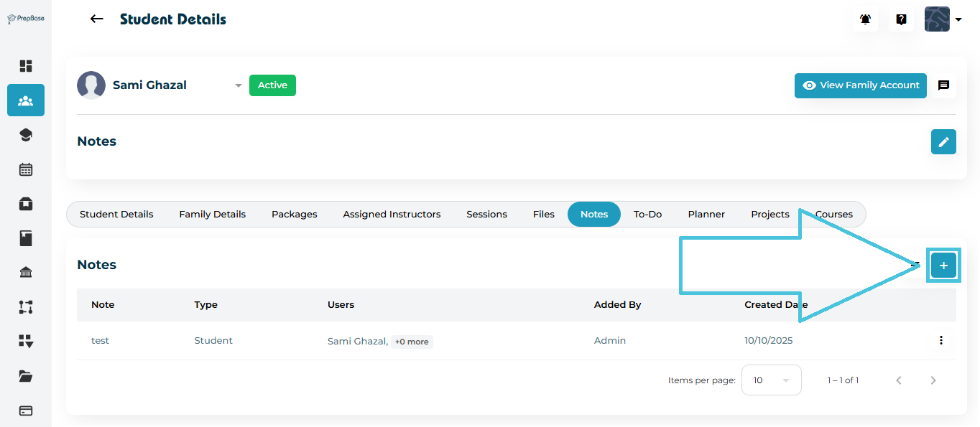This screenshot has width=980, height=427.
Task: Open the folder icon in sidebar
Action: point(26,376)
